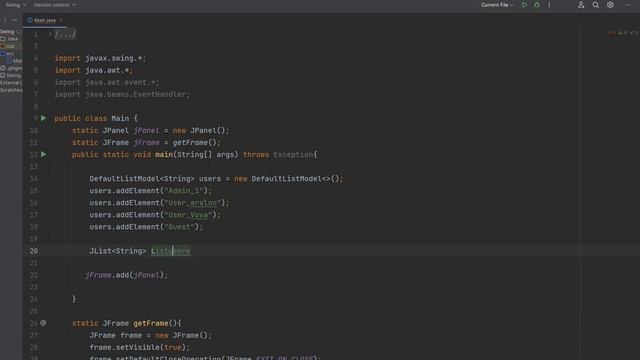Collapse the project panel with the minus icon
Screen dimensions: 640x360
tap(15, 20)
